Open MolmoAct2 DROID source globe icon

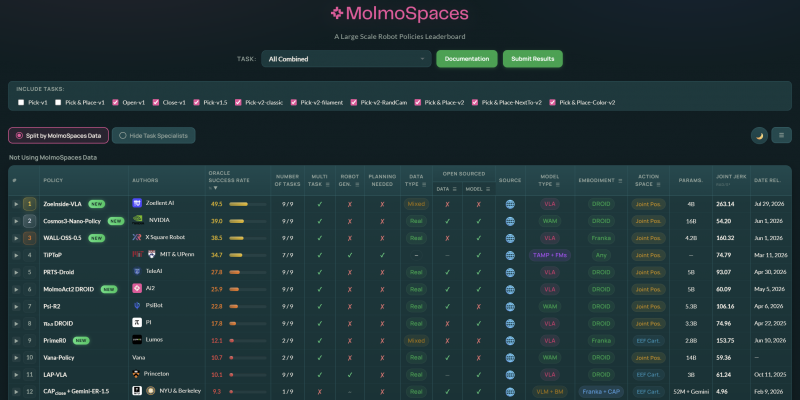point(510,289)
